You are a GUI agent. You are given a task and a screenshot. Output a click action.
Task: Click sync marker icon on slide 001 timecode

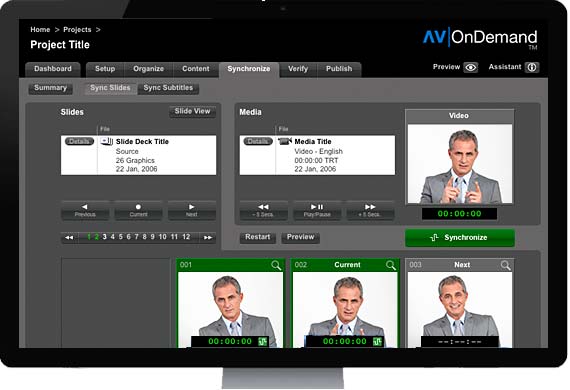pyautogui.click(x=262, y=341)
